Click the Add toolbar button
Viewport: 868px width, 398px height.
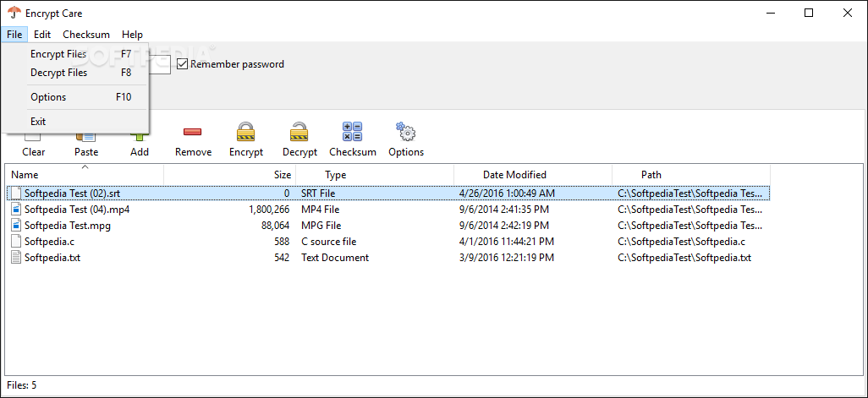tap(140, 146)
